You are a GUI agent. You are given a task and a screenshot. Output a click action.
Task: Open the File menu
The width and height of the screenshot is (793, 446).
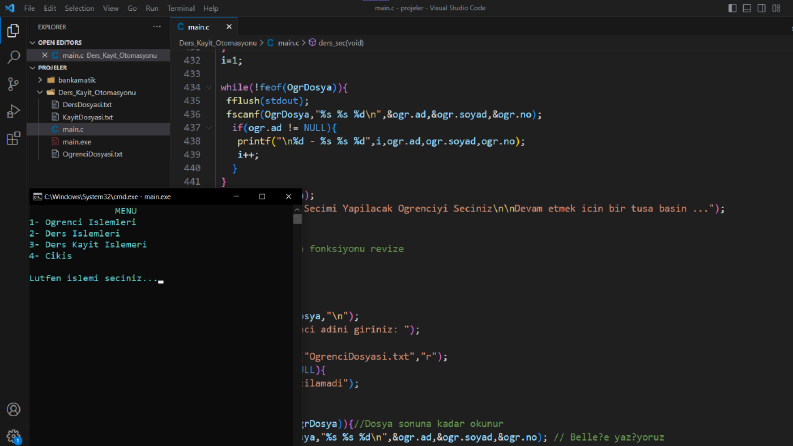click(x=29, y=8)
